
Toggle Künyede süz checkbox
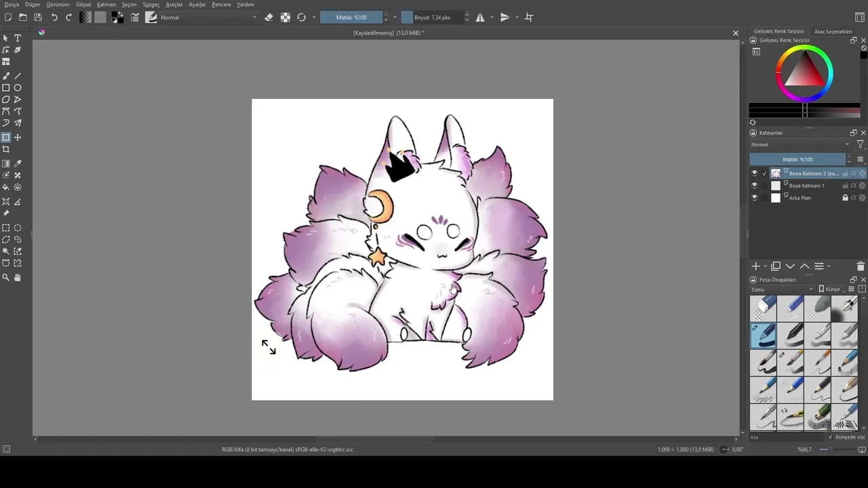(x=831, y=437)
